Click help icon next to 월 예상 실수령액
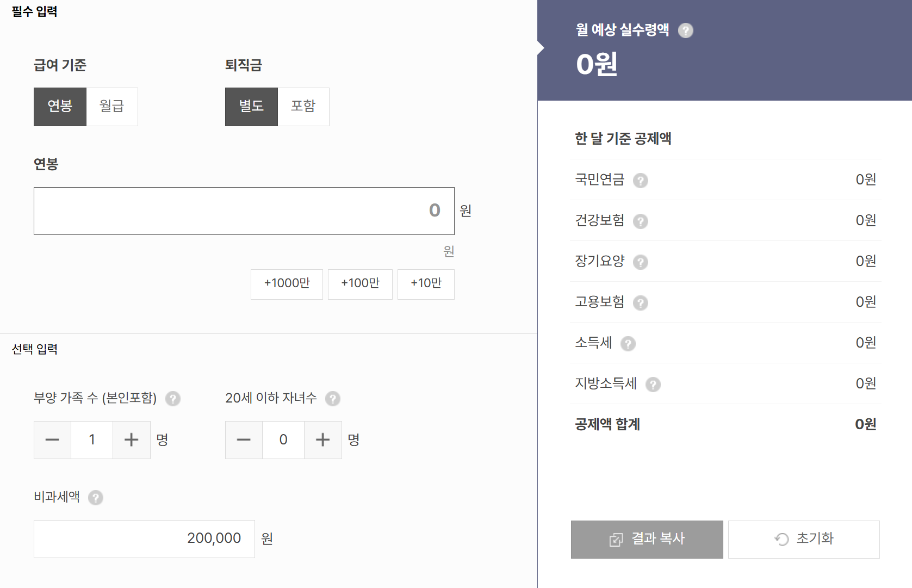912x588 pixels. click(x=686, y=30)
